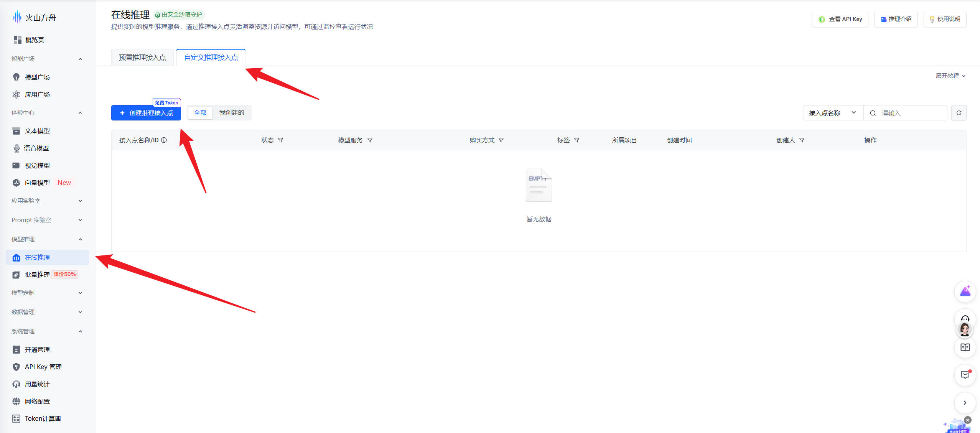Click the creator column filter icon
980x433 pixels.
pos(802,140)
